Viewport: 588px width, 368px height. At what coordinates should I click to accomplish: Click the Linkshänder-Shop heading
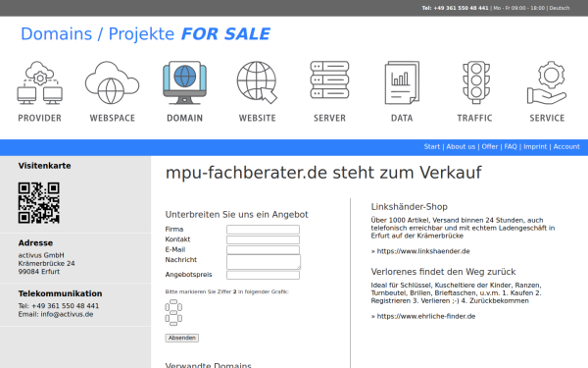click(409, 206)
